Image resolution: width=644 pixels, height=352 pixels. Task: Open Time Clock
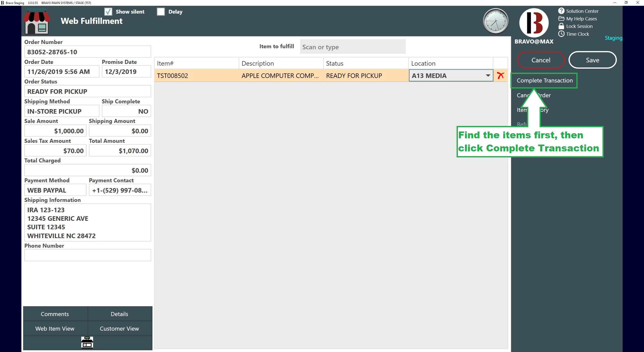pos(561,34)
